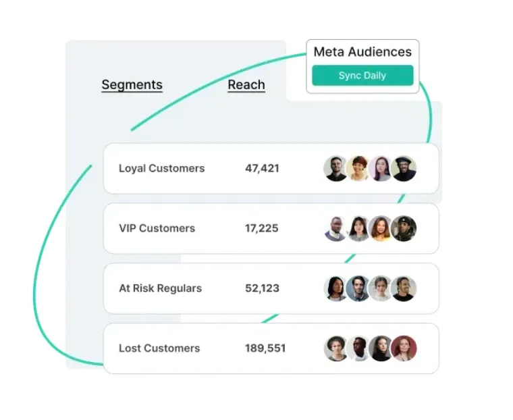Click second avatar in At Risk Regulars row
The image size is (513, 420).
(358, 288)
